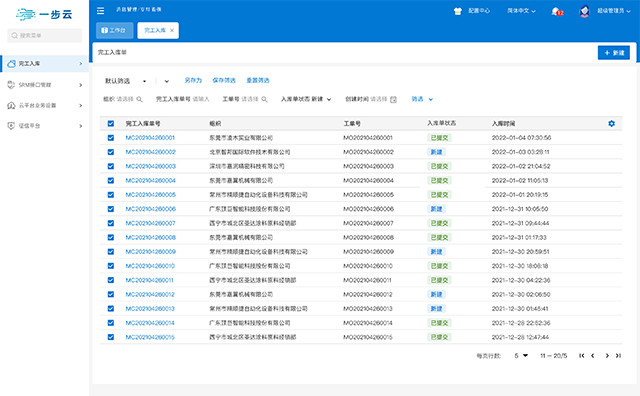Open rows per page dropdown
The image size is (640, 396).
click(521, 356)
